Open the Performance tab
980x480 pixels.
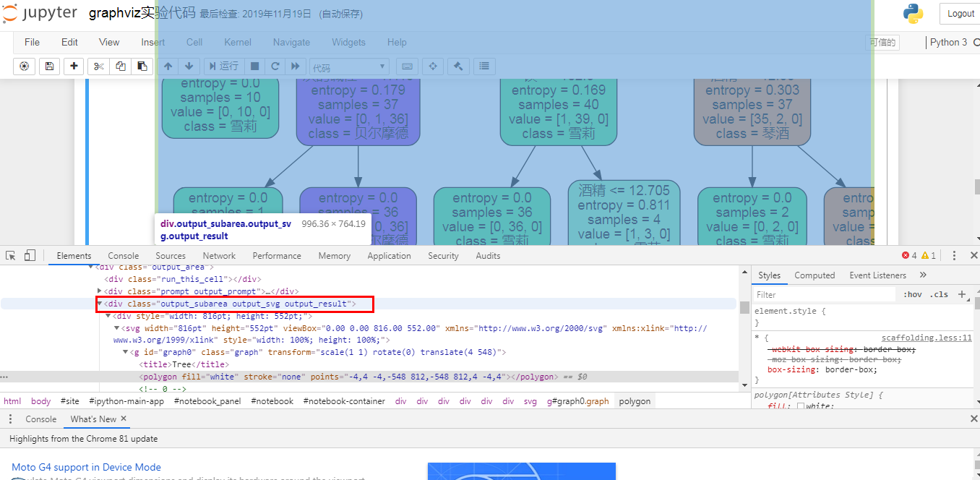click(277, 255)
